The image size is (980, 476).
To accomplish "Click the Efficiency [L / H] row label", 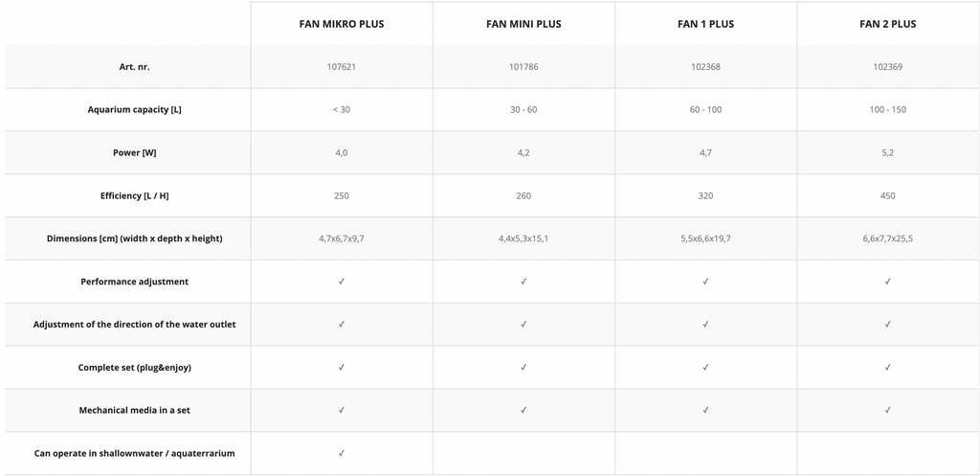I will point(135,195).
